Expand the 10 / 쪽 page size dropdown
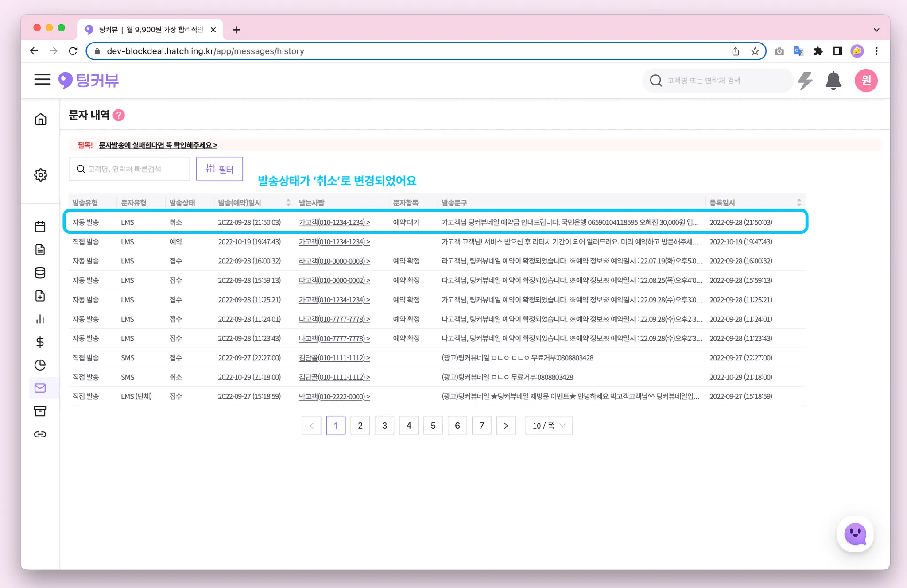This screenshot has width=907, height=588. tap(549, 426)
